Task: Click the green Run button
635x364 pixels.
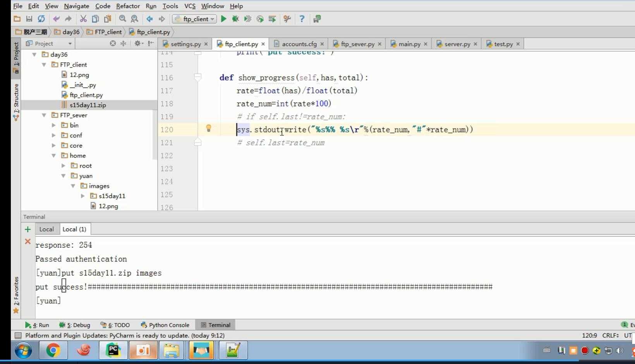Action: pyautogui.click(x=223, y=19)
